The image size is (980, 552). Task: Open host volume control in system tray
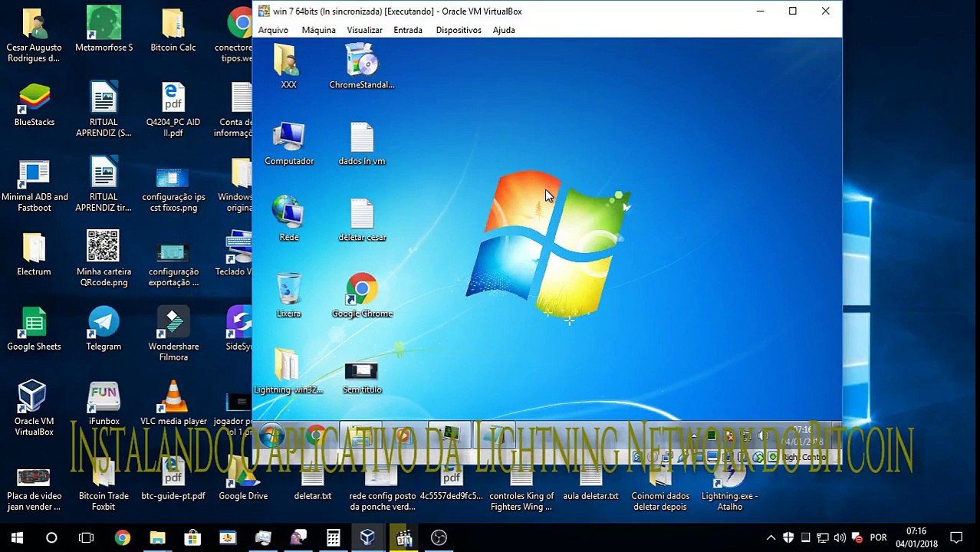(x=840, y=537)
